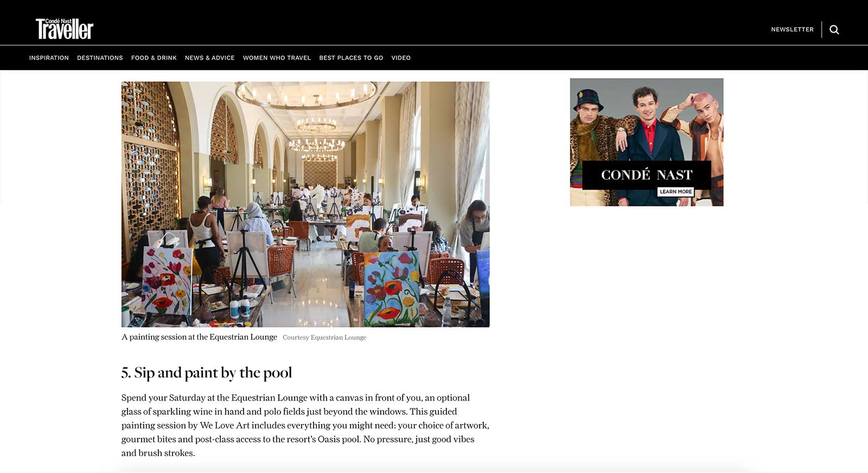The image size is (868, 473).
Task: Click the Courtesy Equestrian Lounge credit
Action: coord(324,337)
